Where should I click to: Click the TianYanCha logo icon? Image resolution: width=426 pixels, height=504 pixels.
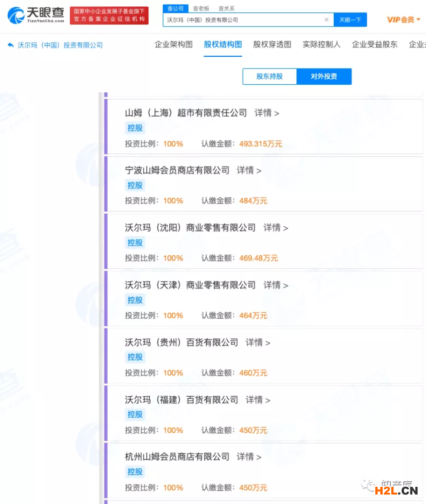click(16, 15)
